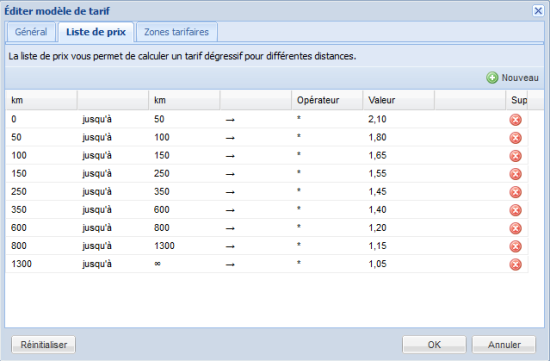Screen dimensions: 550x361
Task: Click the Valeur column header
Action: pos(398,100)
